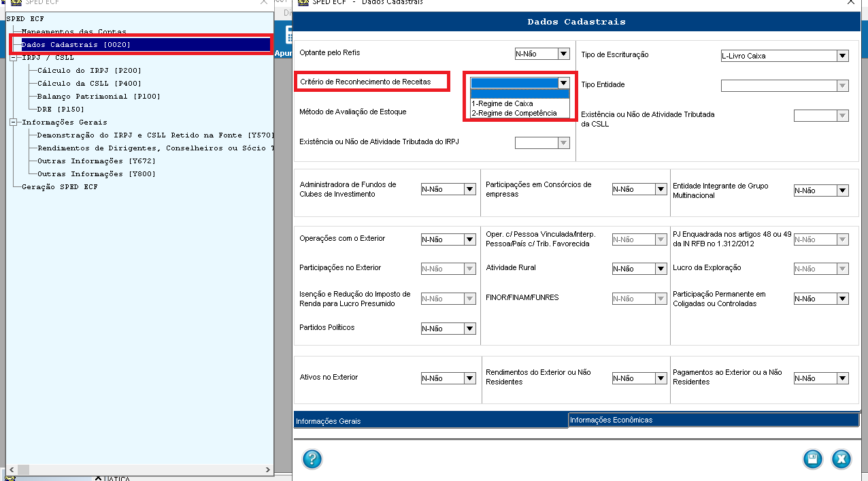Screen dimensions: 868x481
Task: Click Critério de Reconhecimento de Receitas label
Action: (365, 82)
